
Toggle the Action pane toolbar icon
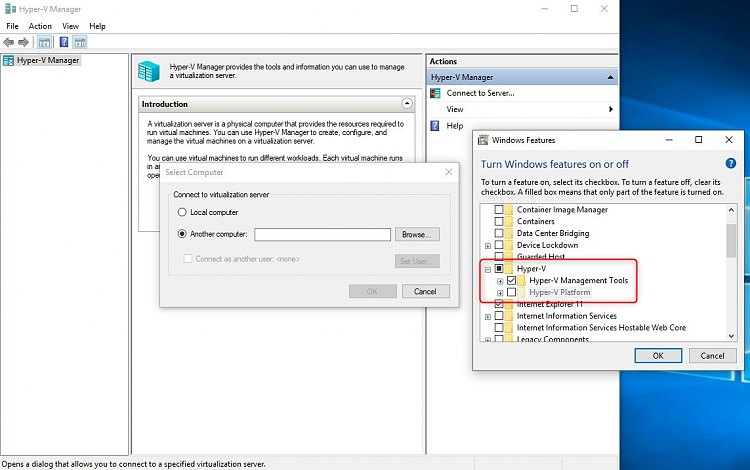point(80,43)
